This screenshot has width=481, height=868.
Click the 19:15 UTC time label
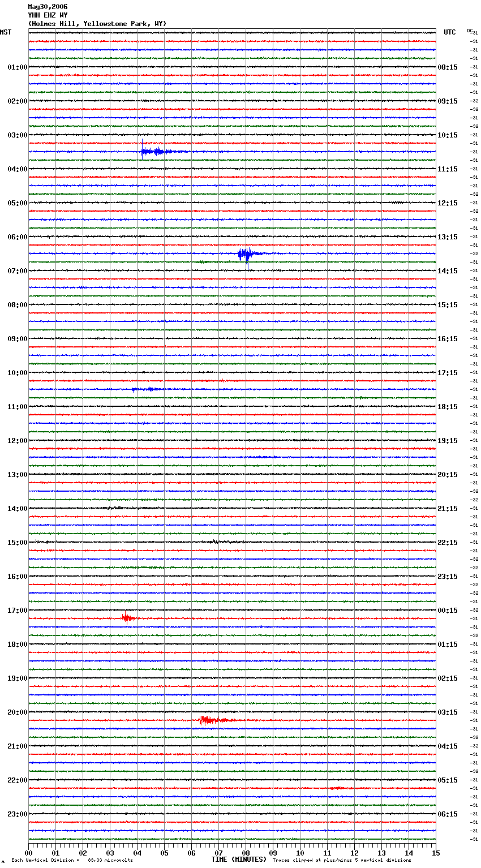tap(448, 441)
